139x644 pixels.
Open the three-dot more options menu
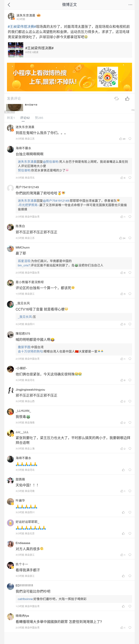click(130, 5)
